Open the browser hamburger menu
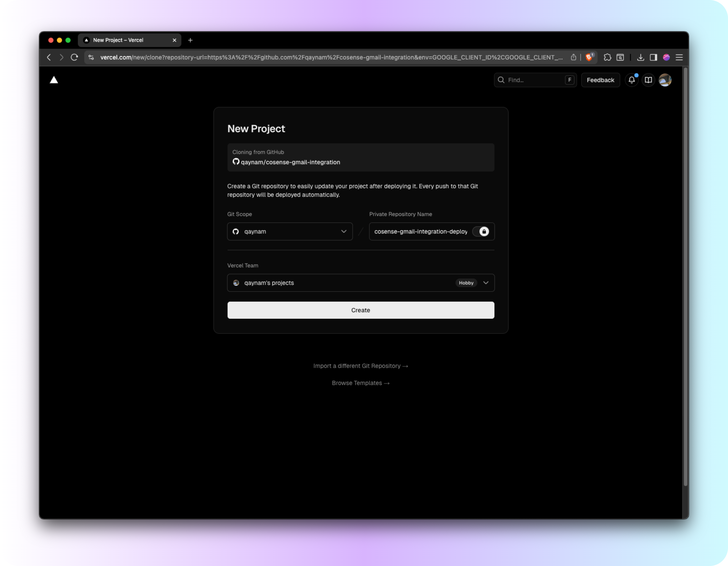Screen dimensions: 728x566 679,57
